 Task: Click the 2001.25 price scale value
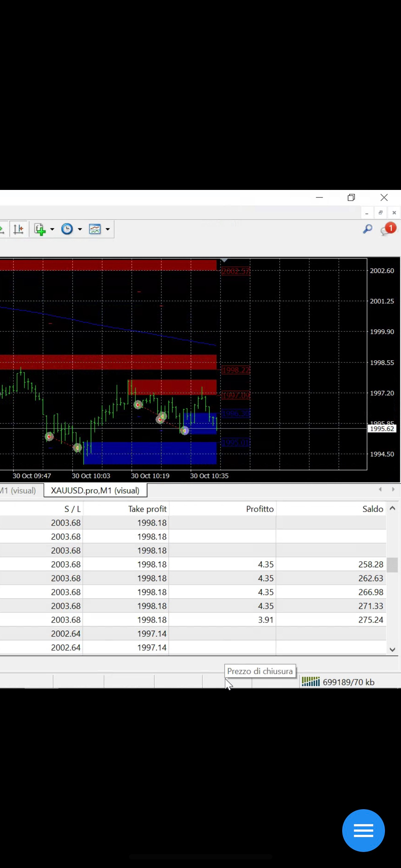point(382,301)
